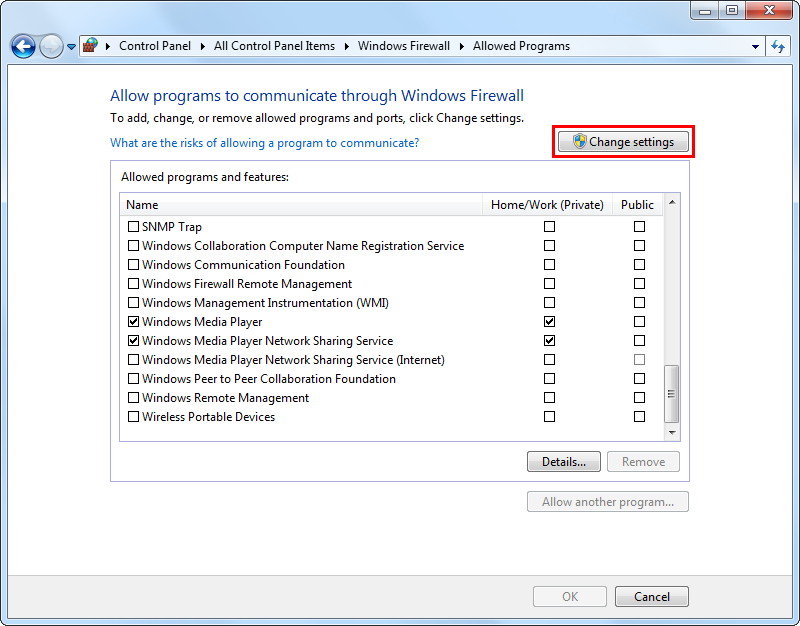This screenshot has width=800, height=626.
Task: Toggle Windows Remote Management name checkbox
Action: (x=133, y=397)
